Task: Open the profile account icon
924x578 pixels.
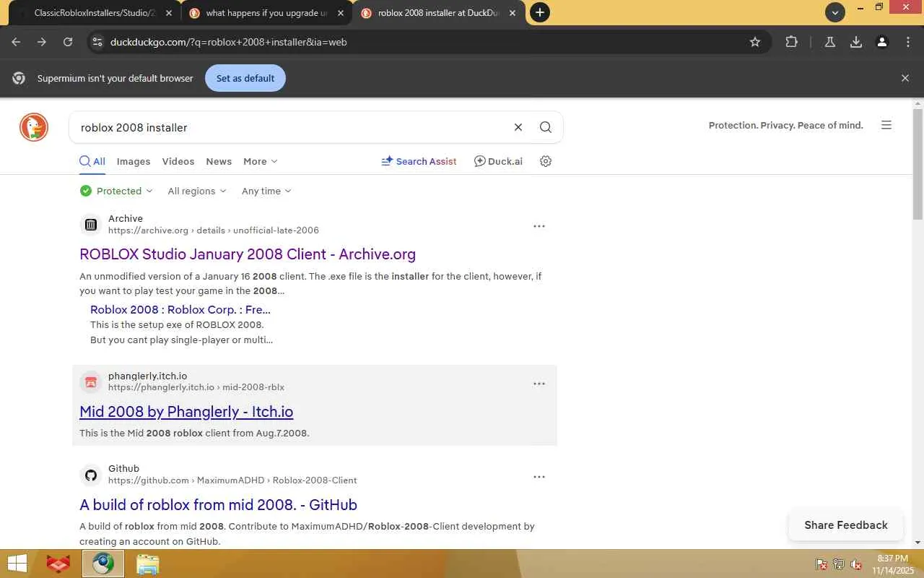Action: click(882, 42)
